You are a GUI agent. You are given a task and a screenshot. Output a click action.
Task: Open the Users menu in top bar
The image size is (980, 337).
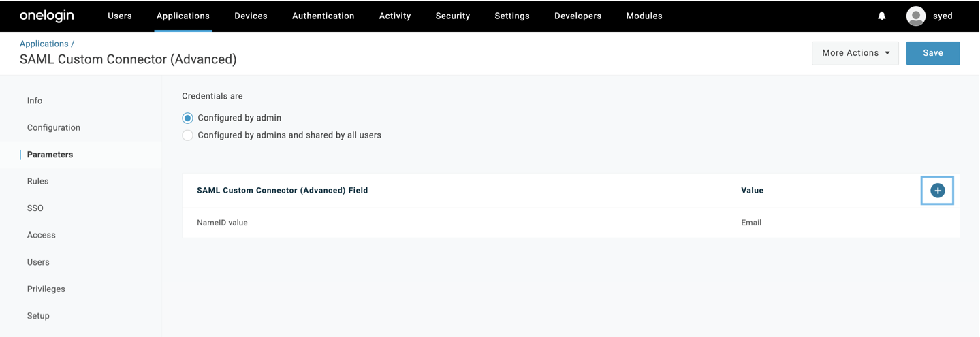tap(120, 16)
